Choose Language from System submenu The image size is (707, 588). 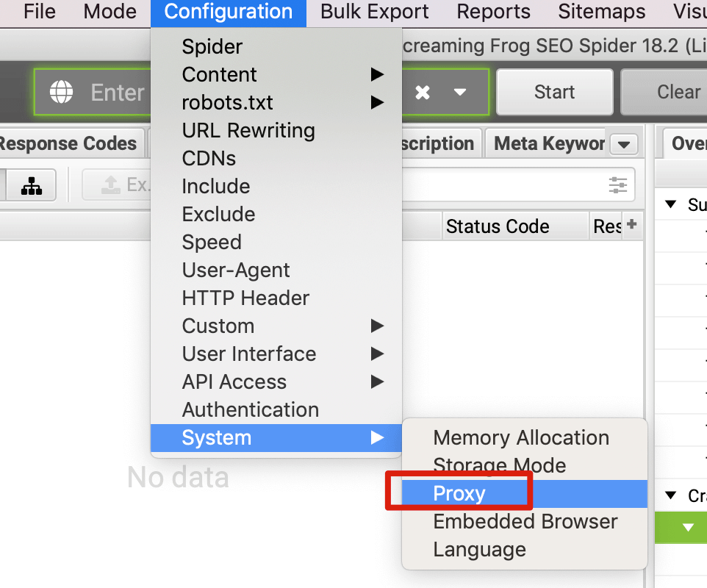[x=525, y=549]
